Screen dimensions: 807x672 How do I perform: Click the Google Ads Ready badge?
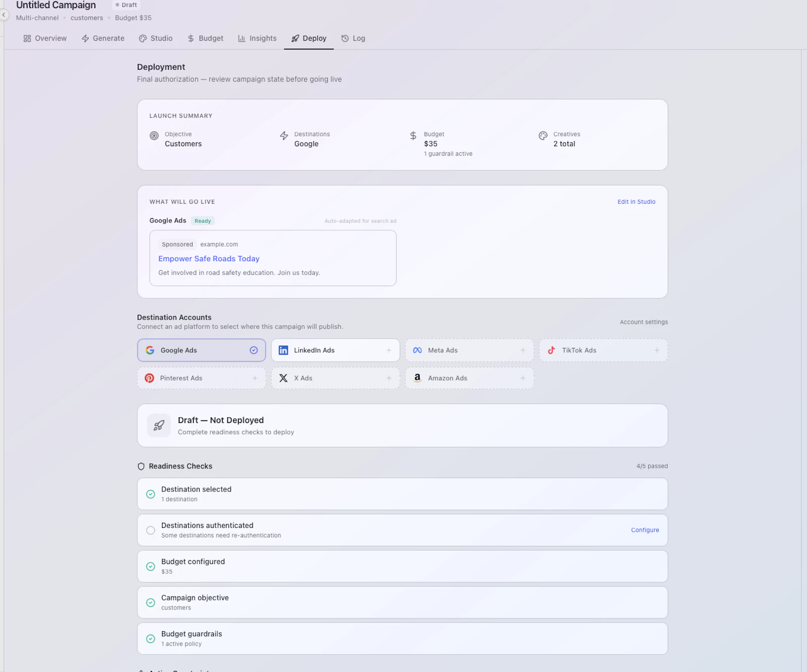(x=203, y=221)
